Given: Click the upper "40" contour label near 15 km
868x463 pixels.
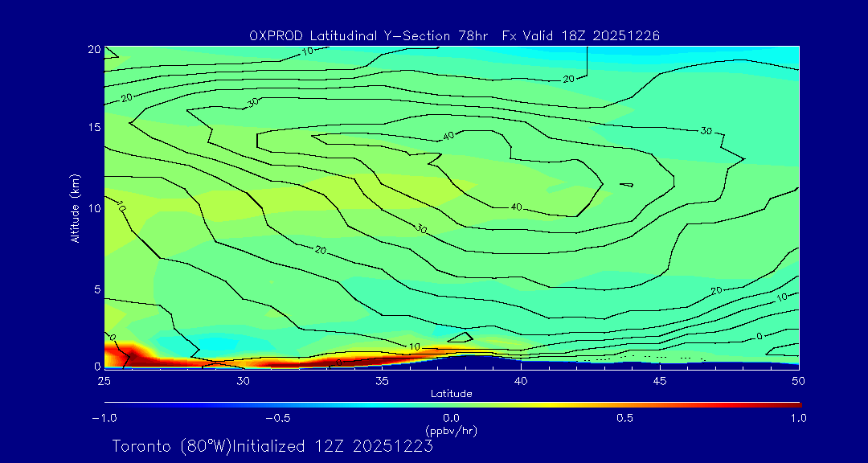Looking at the screenshot, I should coord(449,134).
